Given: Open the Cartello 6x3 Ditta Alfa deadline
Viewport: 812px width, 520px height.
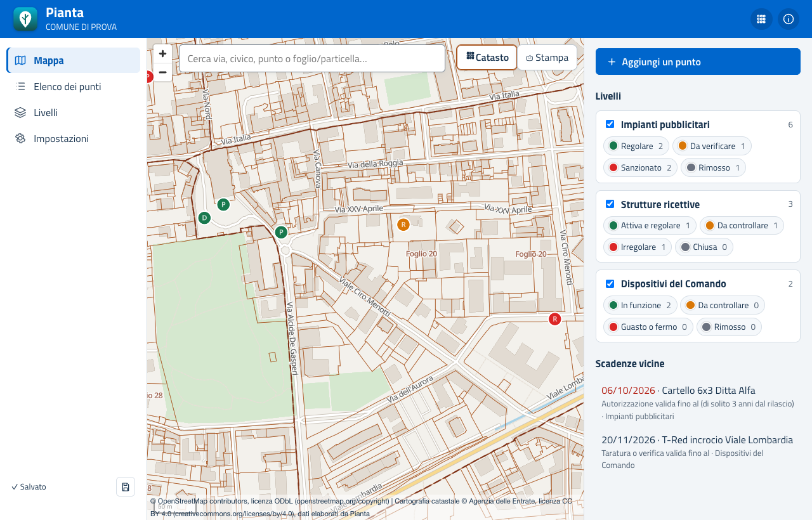Looking at the screenshot, I should coord(698,403).
